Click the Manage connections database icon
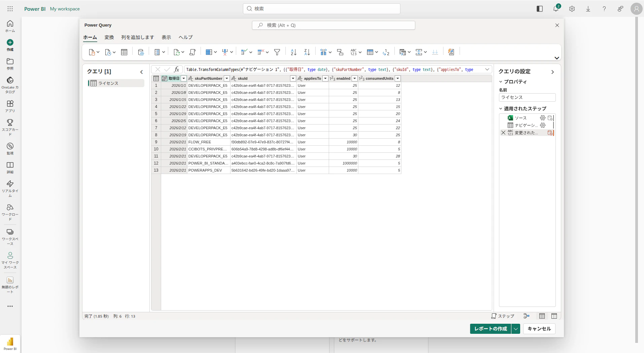The image size is (644, 353). (x=141, y=52)
